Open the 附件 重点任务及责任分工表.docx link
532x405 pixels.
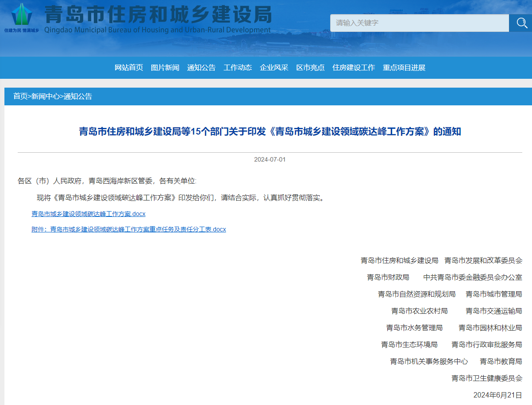tap(129, 229)
